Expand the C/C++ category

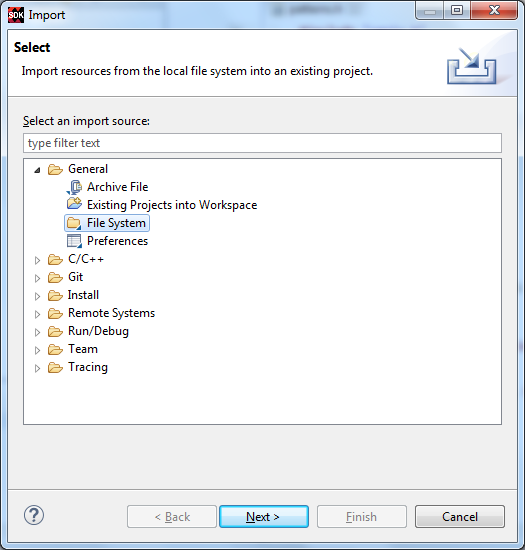tap(37, 260)
